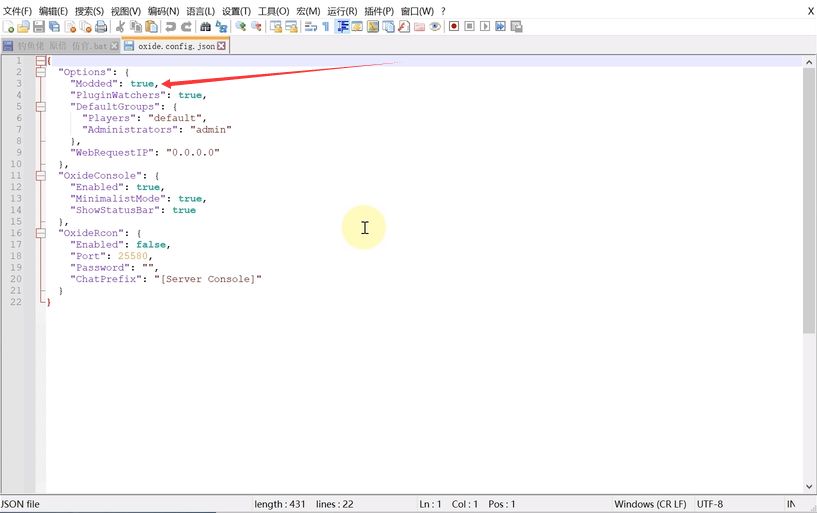
Task: Click the UTF-8 encoding in status bar
Action: click(709, 504)
